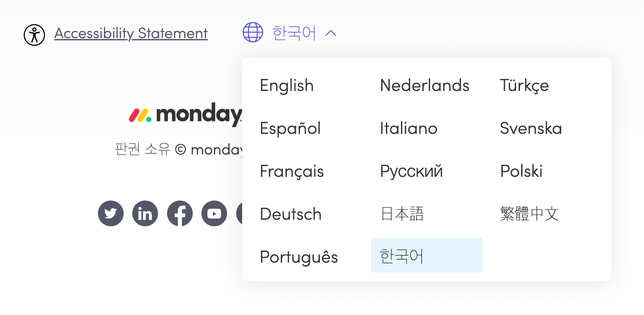The image size is (644, 315).
Task: Switch language to Türkçe
Action: point(524,85)
